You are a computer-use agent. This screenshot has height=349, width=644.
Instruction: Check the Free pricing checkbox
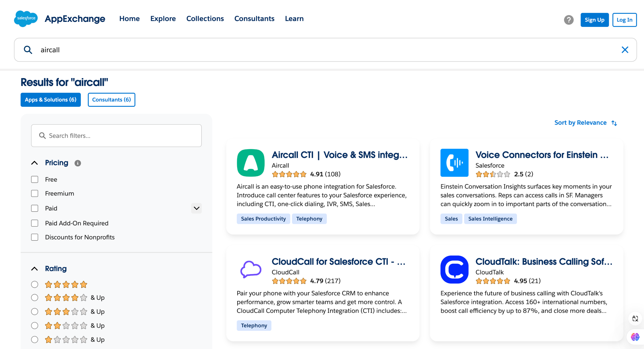tap(35, 179)
